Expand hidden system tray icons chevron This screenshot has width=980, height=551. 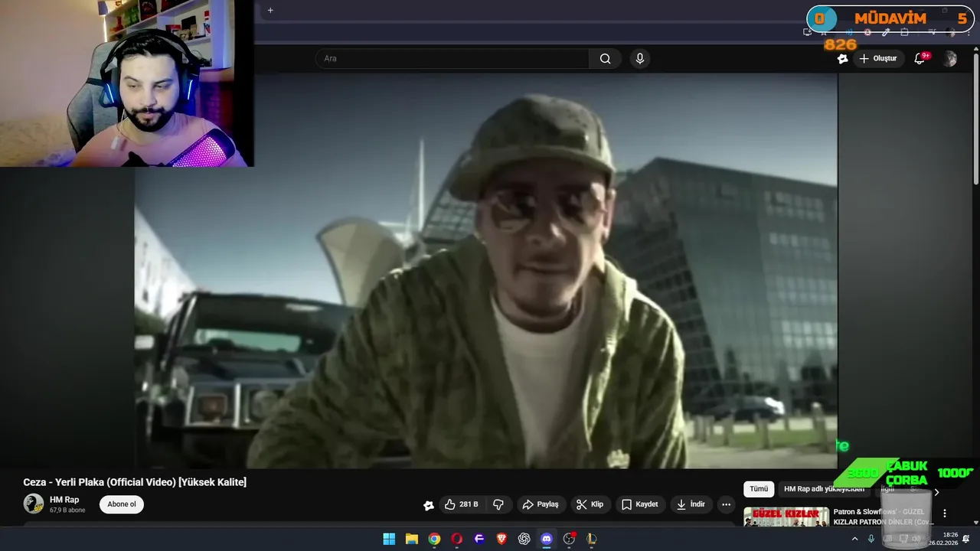pos(854,539)
